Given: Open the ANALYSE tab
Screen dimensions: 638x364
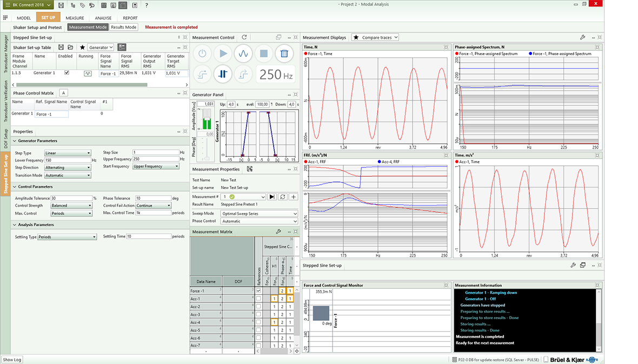Looking at the screenshot, I should coord(103,18).
